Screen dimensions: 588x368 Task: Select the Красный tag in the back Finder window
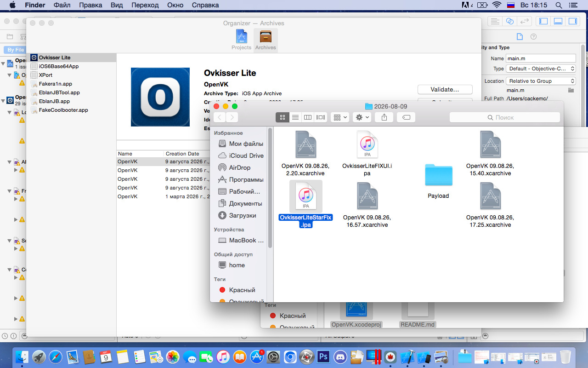click(287, 316)
